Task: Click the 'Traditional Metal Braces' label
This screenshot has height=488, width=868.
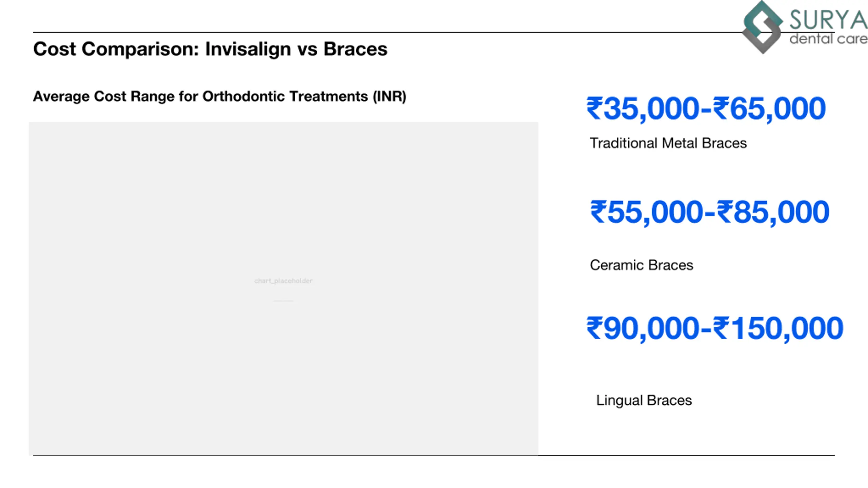Action: (668, 143)
